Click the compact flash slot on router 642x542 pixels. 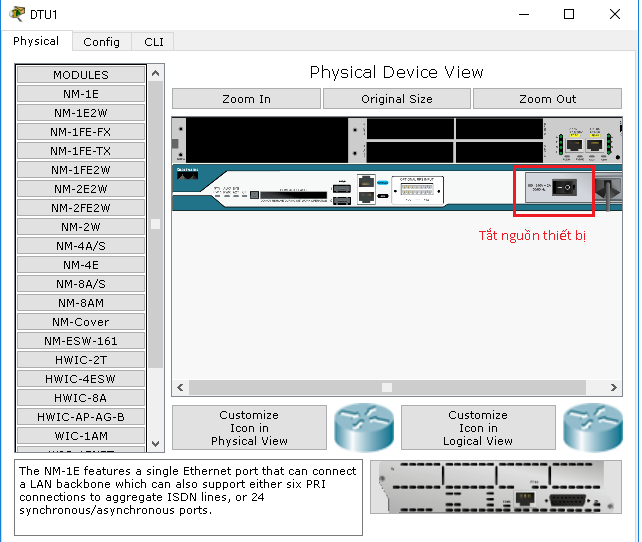(x=293, y=195)
